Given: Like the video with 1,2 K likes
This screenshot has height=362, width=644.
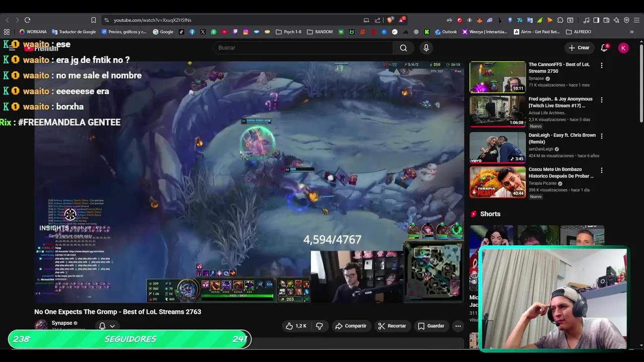Looking at the screenshot, I should coord(296,326).
